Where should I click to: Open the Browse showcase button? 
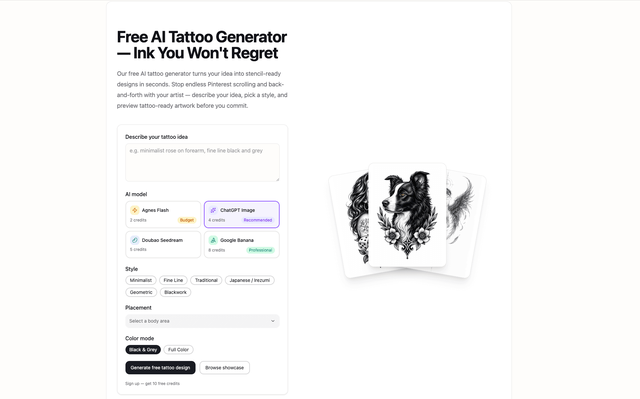coord(224,368)
